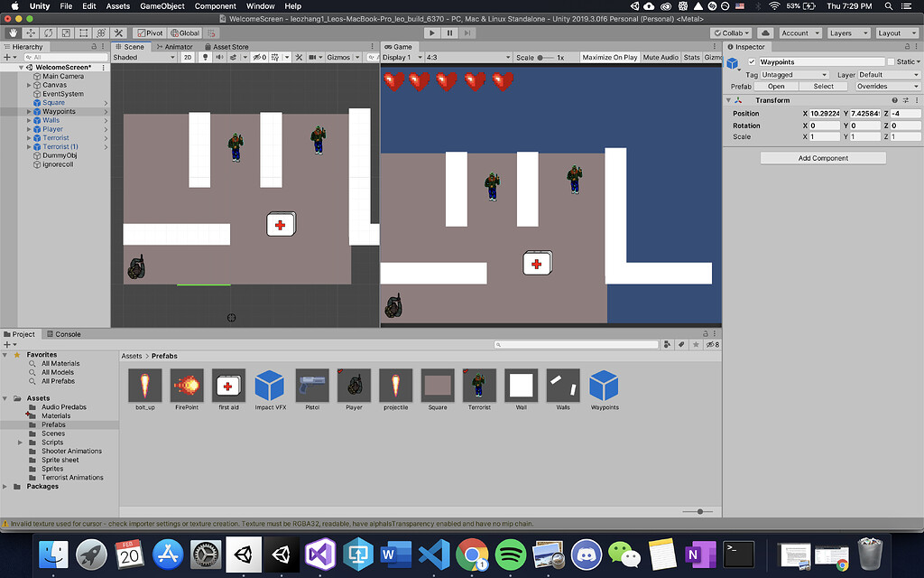Image resolution: width=924 pixels, height=578 pixels.
Task: Select the Rotate tool in the toolbar
Action: 47,33
